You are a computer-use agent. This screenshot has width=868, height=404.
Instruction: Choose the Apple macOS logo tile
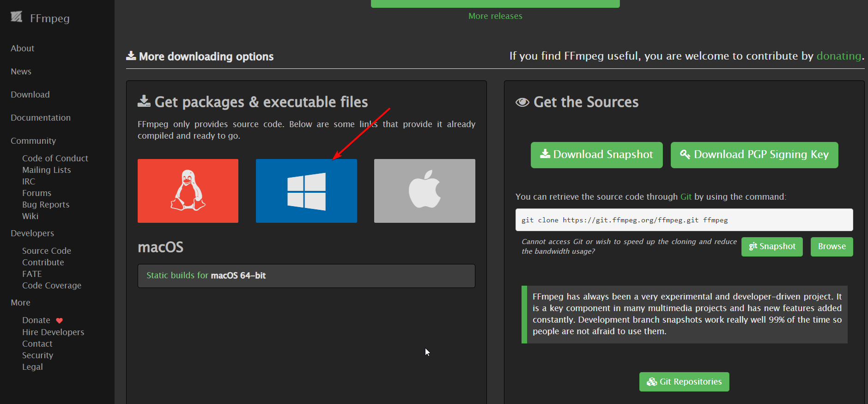point(425,191)
